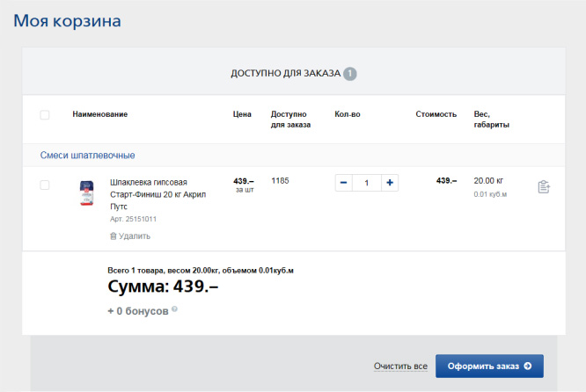Select the ДОСТУПНО ДЛЯ ЗАКАЗА tab
Image resolution: width=586 pixels, height=392 pixels.
click(x=285, y=74)
